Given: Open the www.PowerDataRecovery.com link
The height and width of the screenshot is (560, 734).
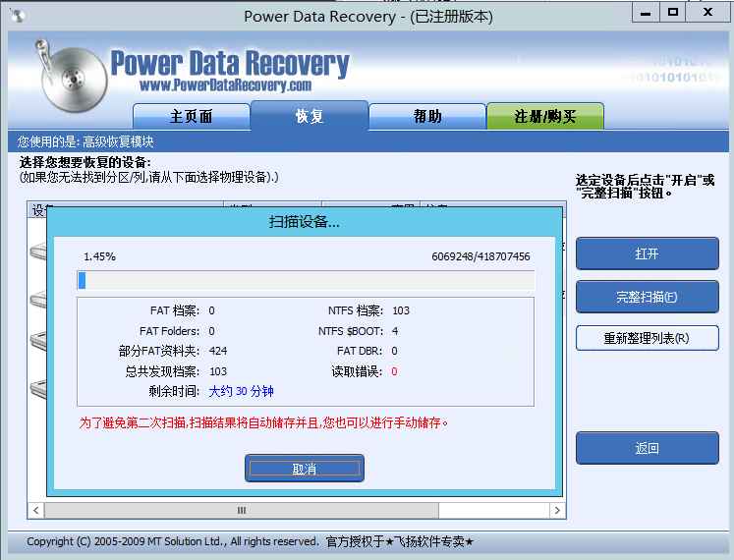Looking at the screenshot, I should click(226, 85).
